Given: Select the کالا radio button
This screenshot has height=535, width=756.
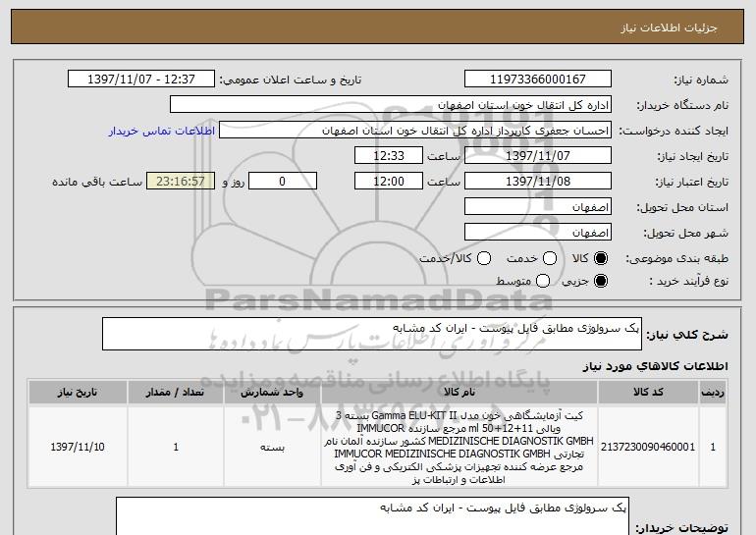Looking at the screenshot, I should 601,259.
